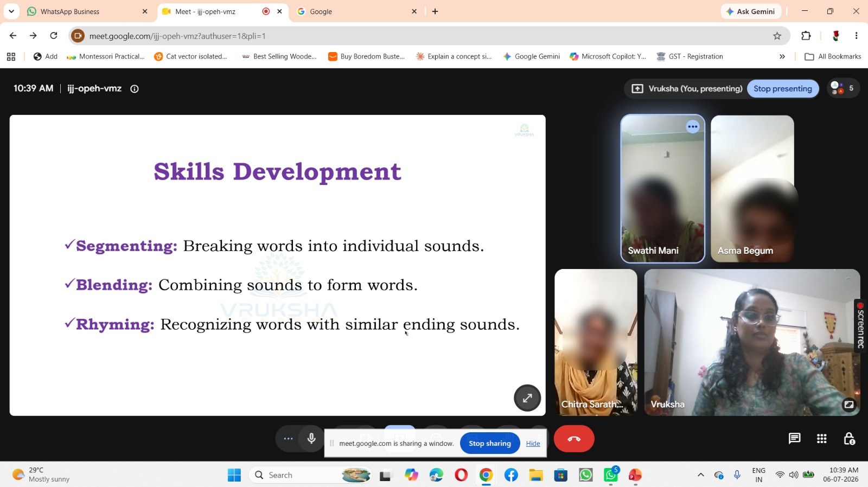Reload the Meet page
The height and width of the screenshot is (487, 868).
coord(54,36)
